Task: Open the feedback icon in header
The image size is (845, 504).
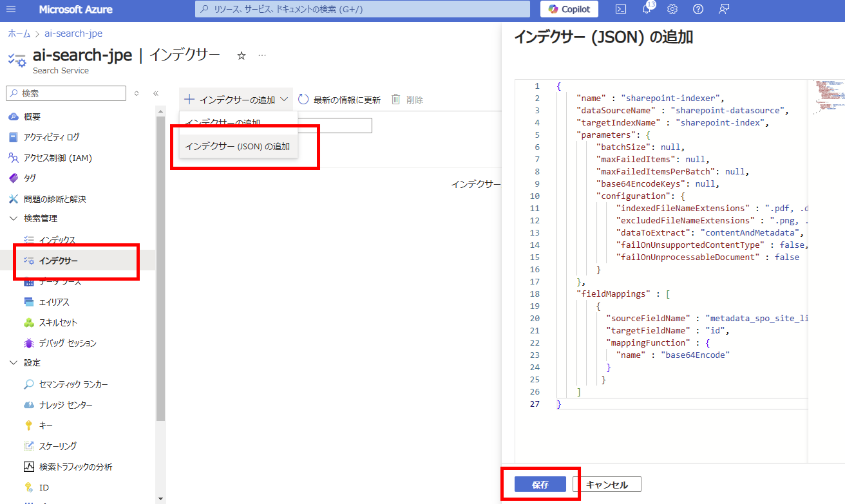Action: pyautogui.click(x=724, y=10)
